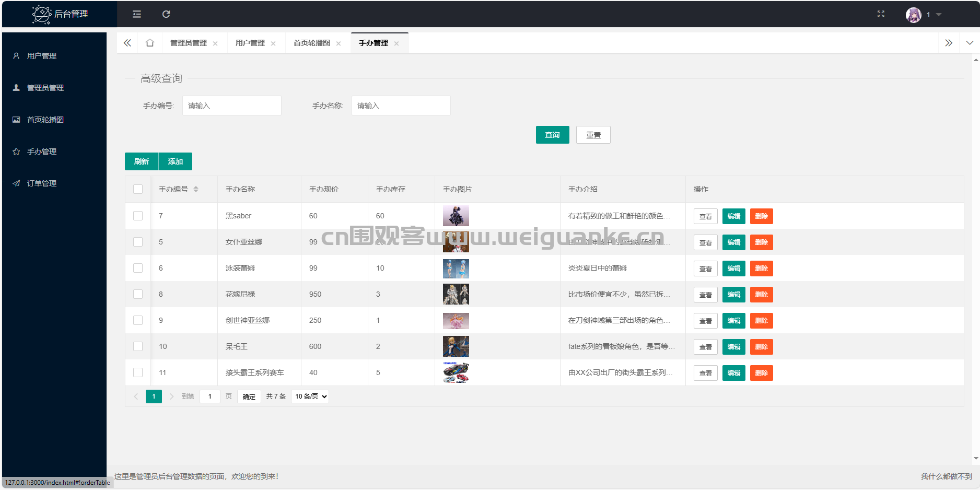Close the 管理员管理 tab

tap(215, 43)
